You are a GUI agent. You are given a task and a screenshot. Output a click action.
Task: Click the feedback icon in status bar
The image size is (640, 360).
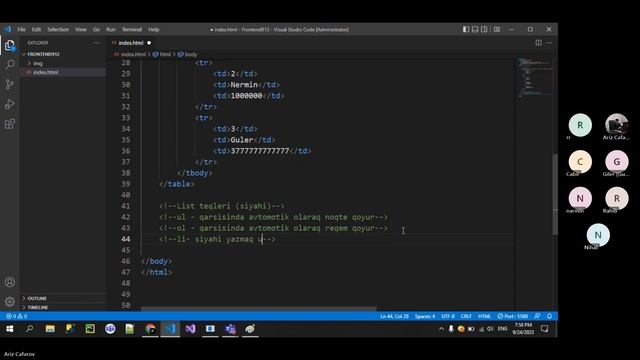pyautogui.click(x=538, y=316)
